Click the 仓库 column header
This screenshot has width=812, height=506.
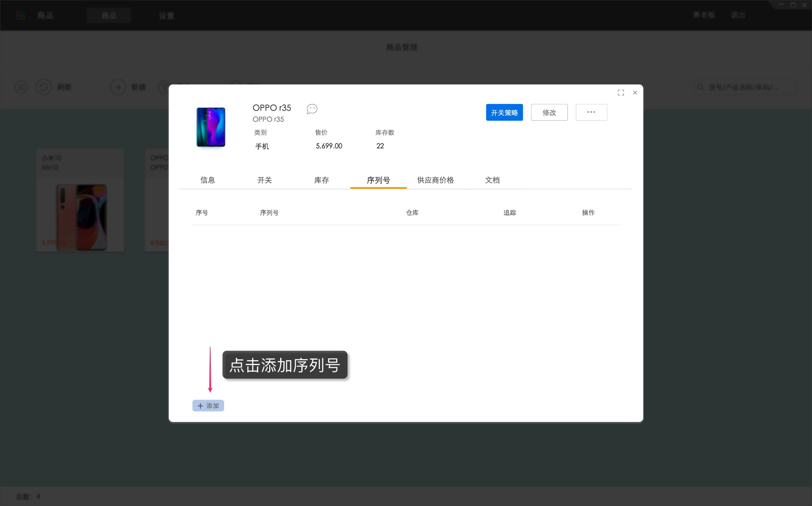412,212
